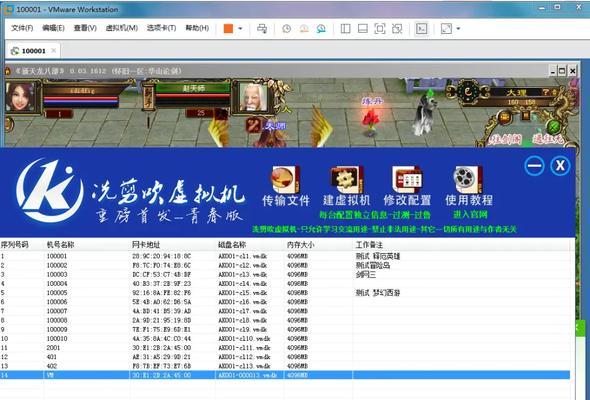Select the row named 100007
The width and height of the screenshot is (590, 400).
tap(285, 311)
